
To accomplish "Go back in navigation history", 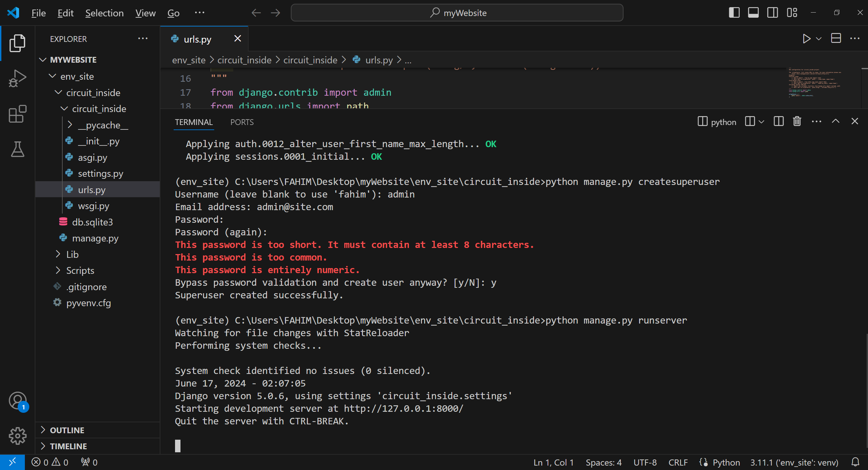I will coord(256,13).
